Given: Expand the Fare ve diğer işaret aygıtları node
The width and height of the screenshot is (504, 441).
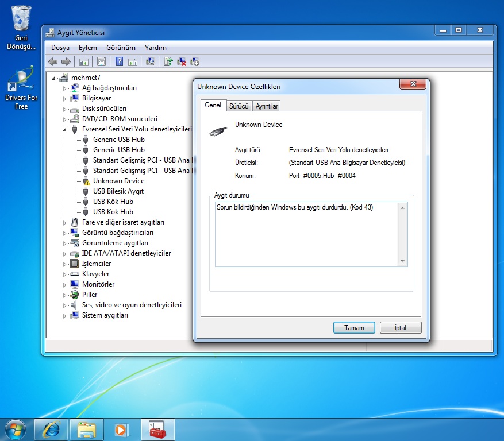Looking at the screenshot, I should pos(64,223).
